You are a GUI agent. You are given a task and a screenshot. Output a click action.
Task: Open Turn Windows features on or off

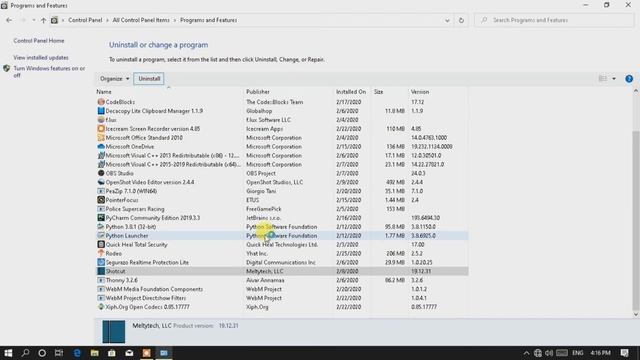pyautogui.click(x=49, y=72)
